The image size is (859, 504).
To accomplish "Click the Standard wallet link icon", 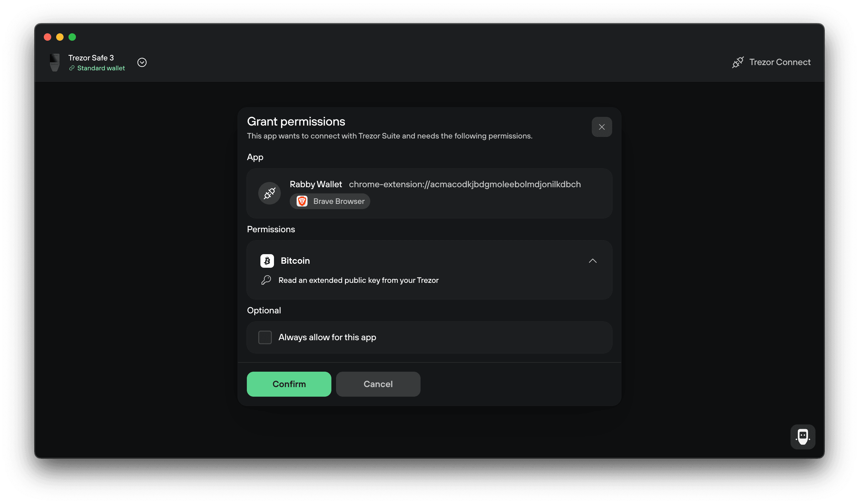I will (x=72, y=68).
